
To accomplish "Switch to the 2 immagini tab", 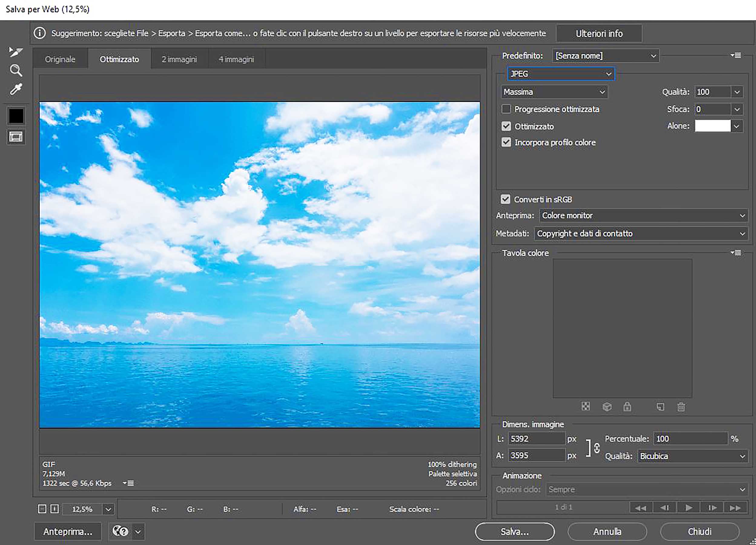I will [179, 59].
